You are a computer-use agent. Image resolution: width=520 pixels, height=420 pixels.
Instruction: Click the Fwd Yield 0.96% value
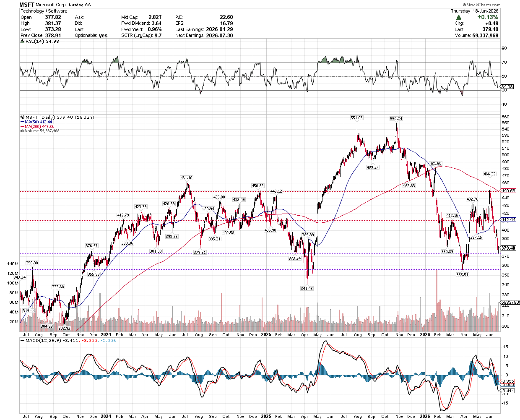pyautogui.click(x=155, y=29)
